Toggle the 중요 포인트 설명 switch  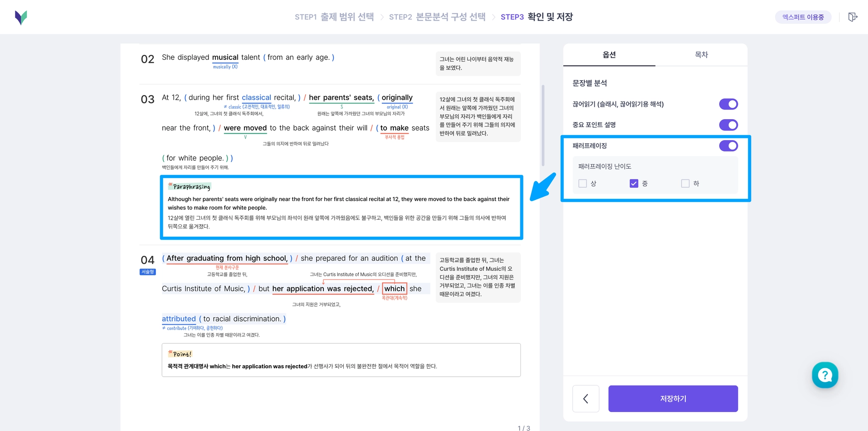(729, 125)
